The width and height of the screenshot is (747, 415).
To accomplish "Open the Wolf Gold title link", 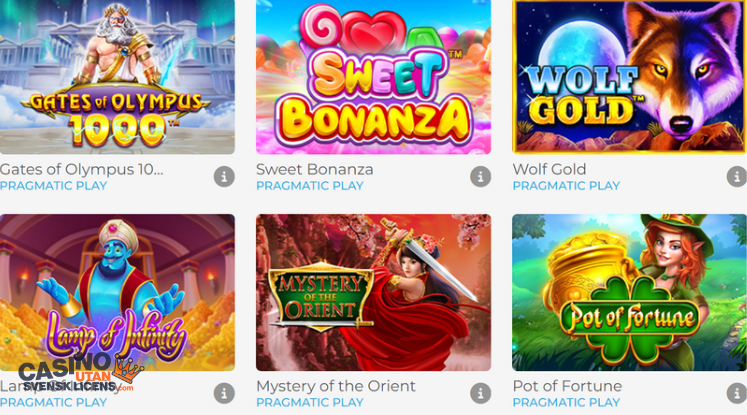I will 549,169.
